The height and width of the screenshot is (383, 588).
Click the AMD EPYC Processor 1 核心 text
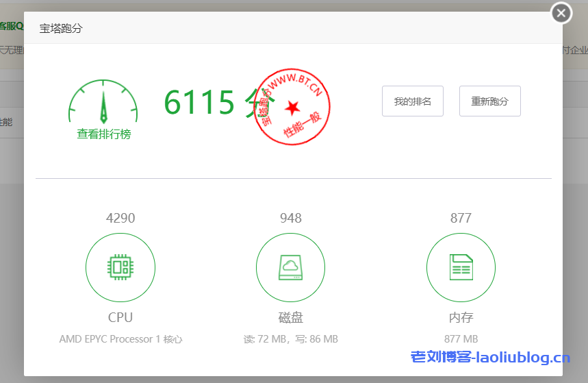120,339
